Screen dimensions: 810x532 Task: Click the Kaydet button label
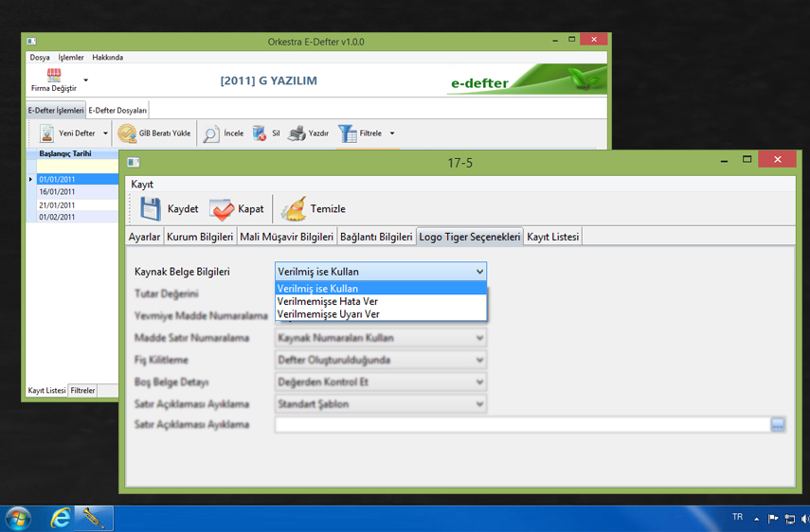click(183, 209)
